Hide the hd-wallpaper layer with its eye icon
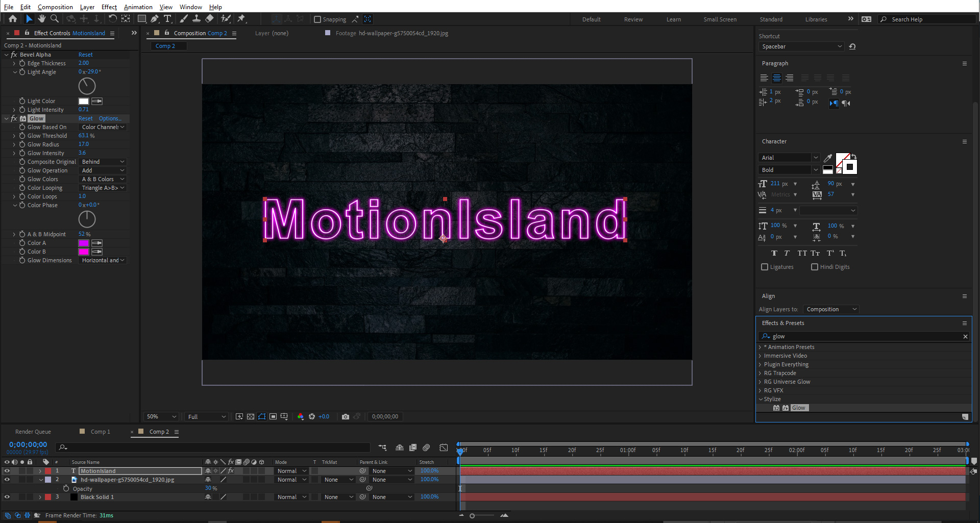Viewport: 980px width, 523px height. click(x=7, y=480)
